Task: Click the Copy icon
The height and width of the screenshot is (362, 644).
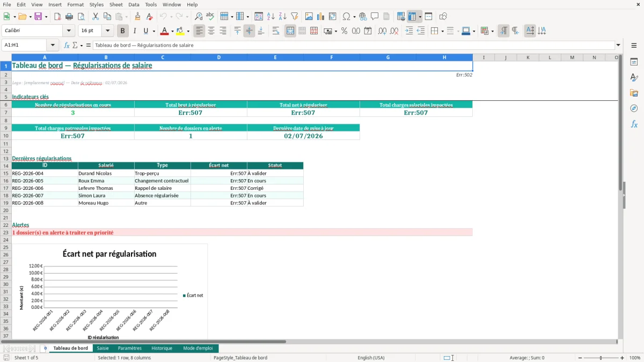Action: click(x=107, y=17)
